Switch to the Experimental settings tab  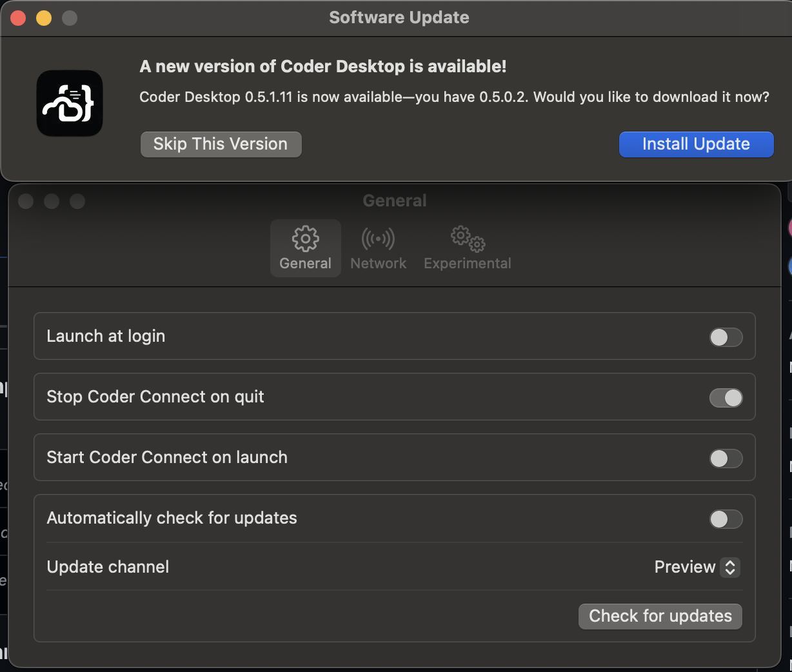(468, 248)
